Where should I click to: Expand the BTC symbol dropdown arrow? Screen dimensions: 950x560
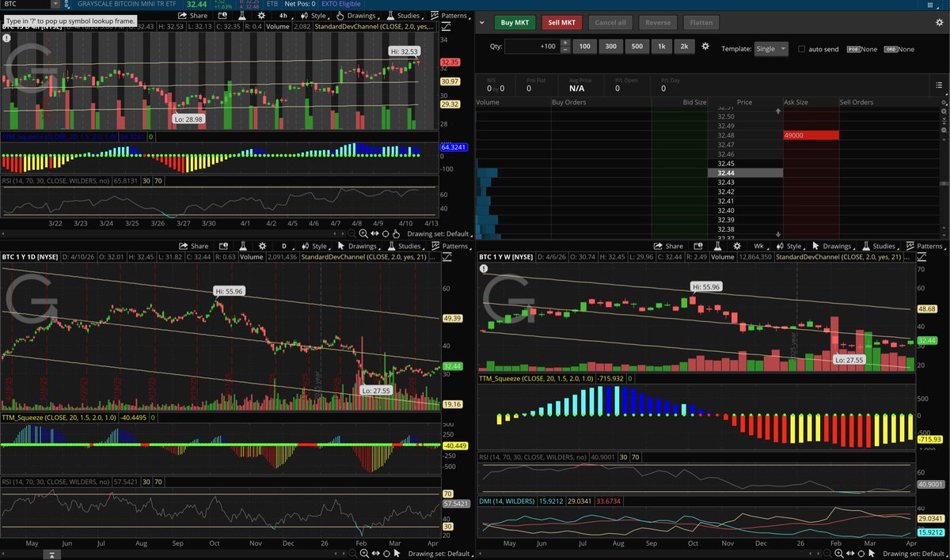pyautogui.click(x=55, y=4)
